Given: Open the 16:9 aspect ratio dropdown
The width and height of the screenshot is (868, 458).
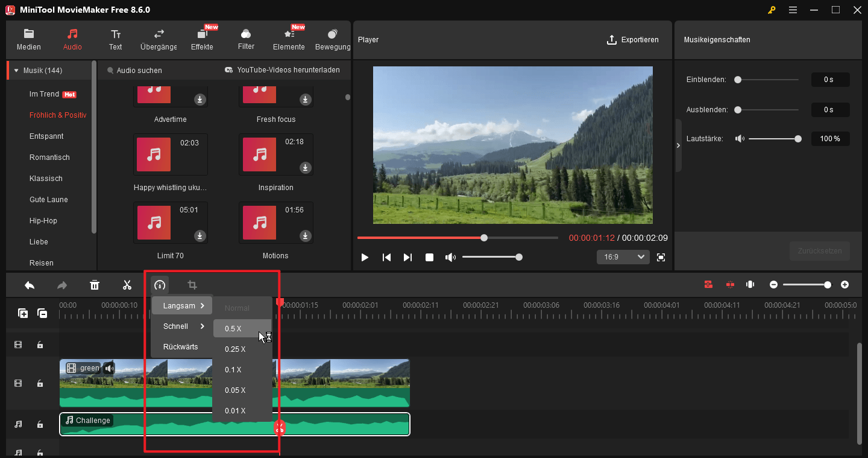Looking at the screenshot, I should click(623, 257).
